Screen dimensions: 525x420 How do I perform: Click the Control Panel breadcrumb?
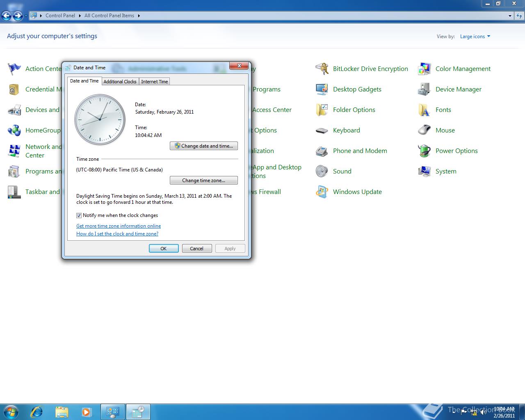pyautogui.click(x=60, y=16)
